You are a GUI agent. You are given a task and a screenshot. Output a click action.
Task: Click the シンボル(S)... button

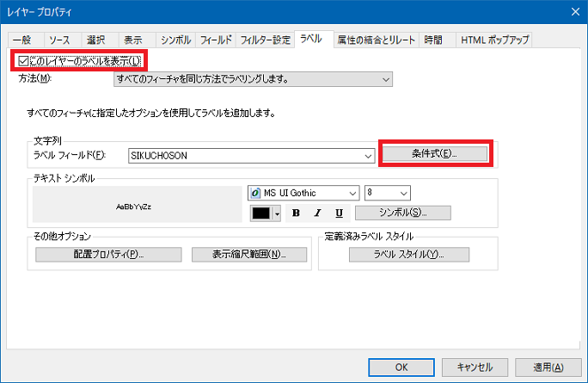[403, 213]
